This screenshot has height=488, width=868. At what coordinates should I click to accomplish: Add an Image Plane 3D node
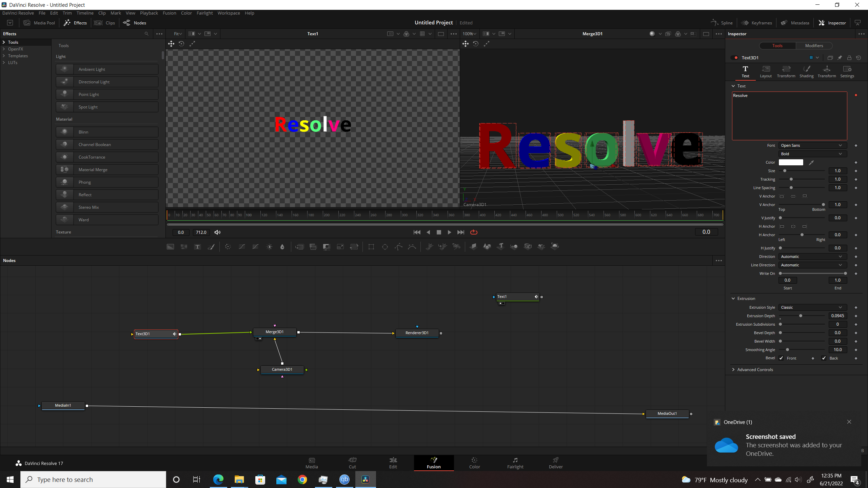tap(473, 247)
